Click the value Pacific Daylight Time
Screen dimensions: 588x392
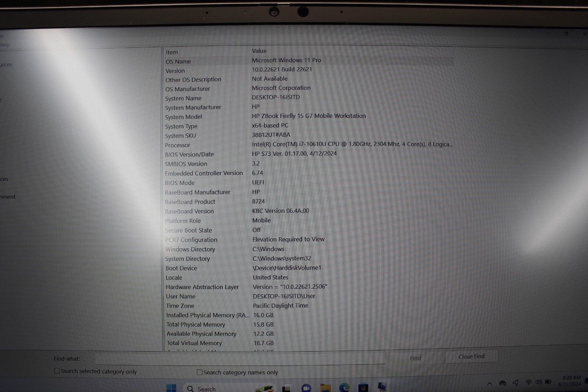click(280, 306)
